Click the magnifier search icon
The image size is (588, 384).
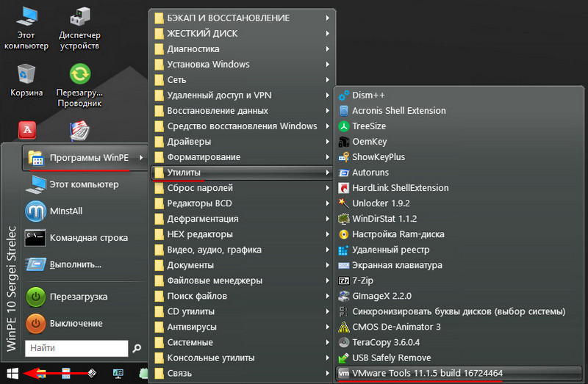137,349
